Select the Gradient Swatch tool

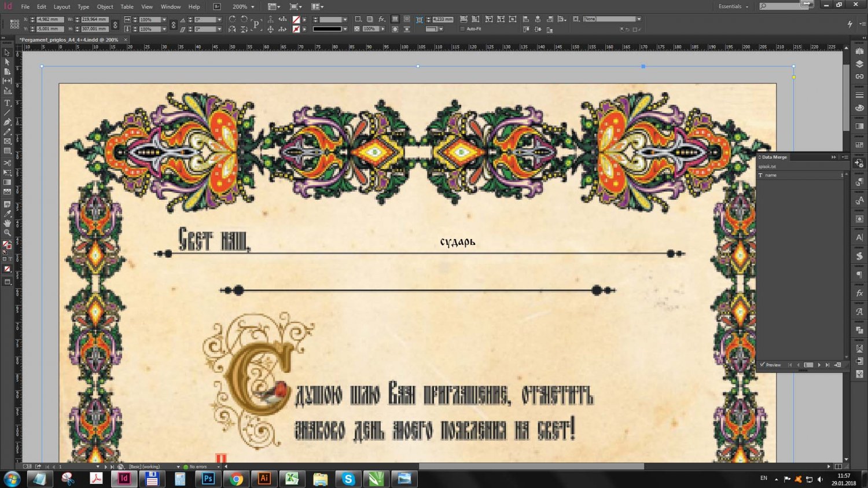[x=8, y=182]
